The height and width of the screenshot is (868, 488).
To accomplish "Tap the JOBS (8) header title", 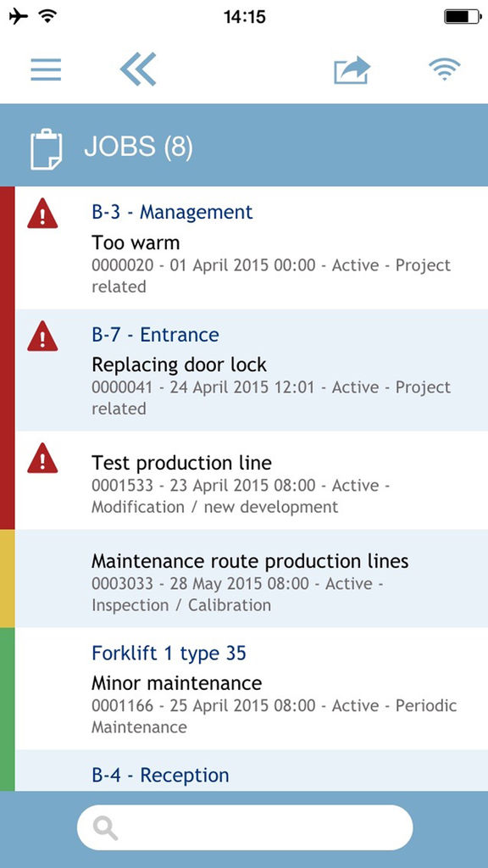I will 138,147.
